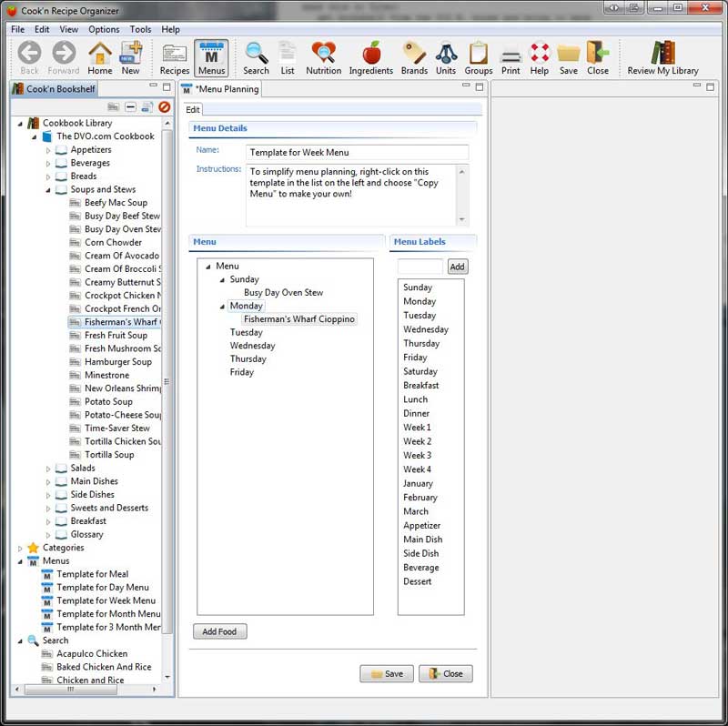Select the Week 3 menu label

[417, 456]
